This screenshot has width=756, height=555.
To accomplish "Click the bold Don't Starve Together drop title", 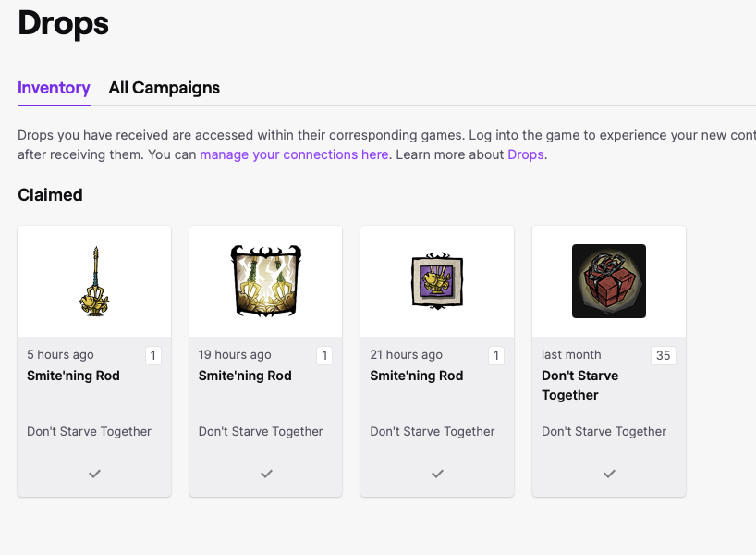I will click(x=579, y=385).
